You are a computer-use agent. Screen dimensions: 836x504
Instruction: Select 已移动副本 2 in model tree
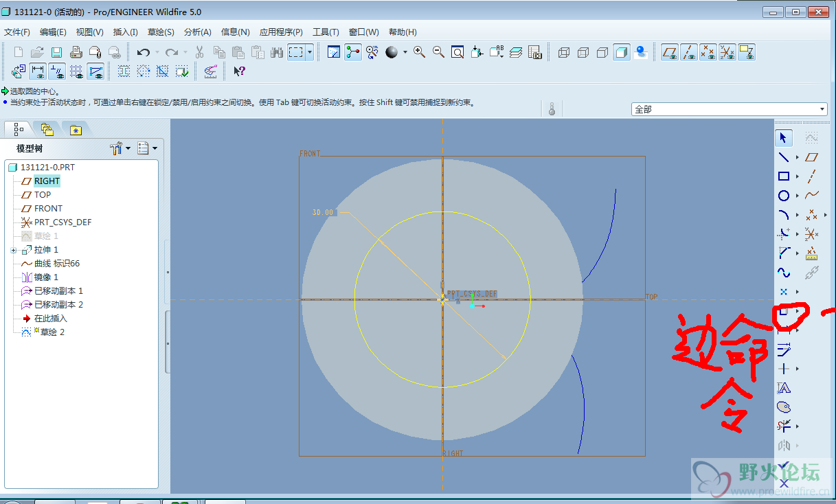[58, 304]
